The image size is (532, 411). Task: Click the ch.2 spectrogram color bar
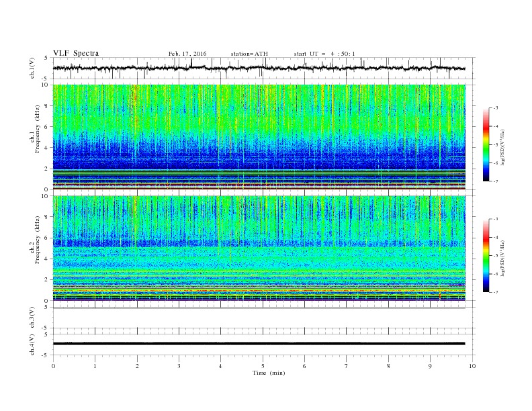tap(486, 255)
